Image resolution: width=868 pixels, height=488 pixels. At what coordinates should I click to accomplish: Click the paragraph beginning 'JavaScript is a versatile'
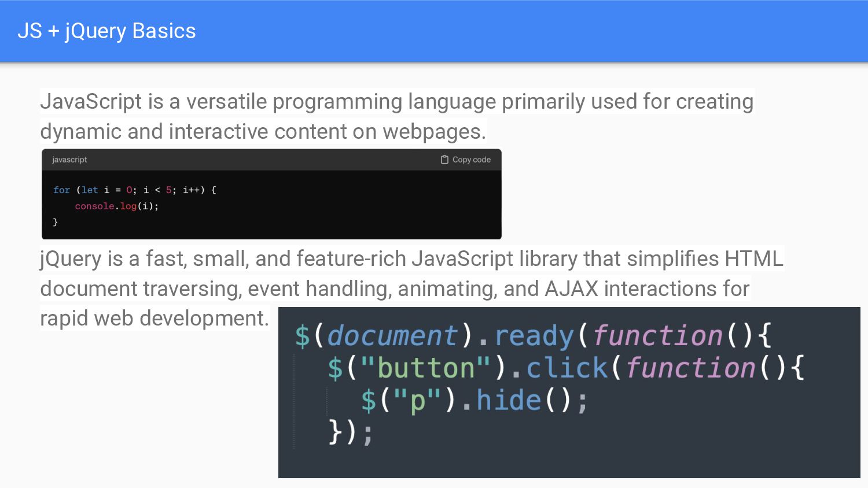397,116
